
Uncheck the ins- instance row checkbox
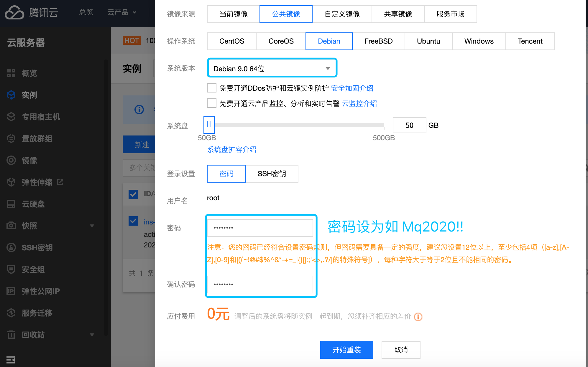(x=133, y=221)
